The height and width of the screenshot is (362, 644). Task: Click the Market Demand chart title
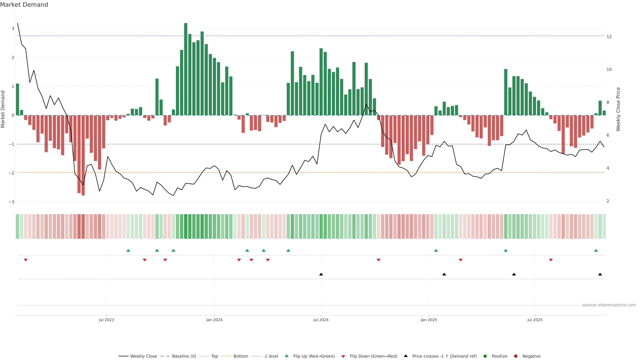tap(24, 5)
